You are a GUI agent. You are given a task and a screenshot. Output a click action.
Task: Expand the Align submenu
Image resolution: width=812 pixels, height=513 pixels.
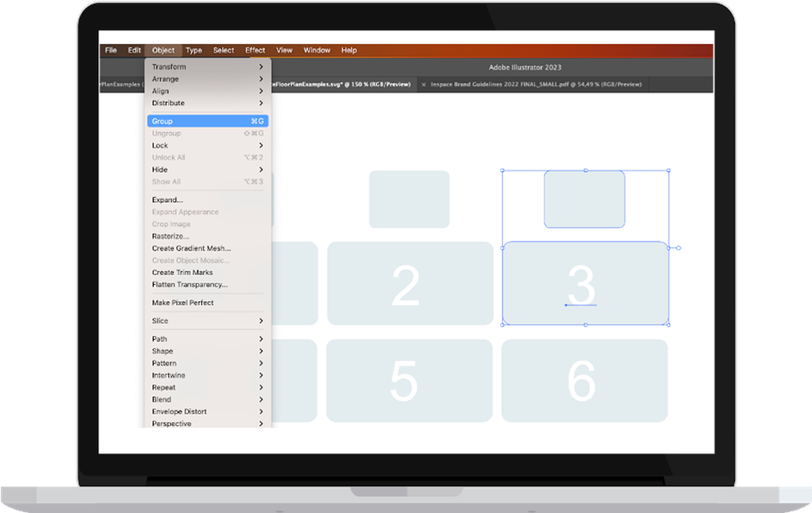(207, 91)
